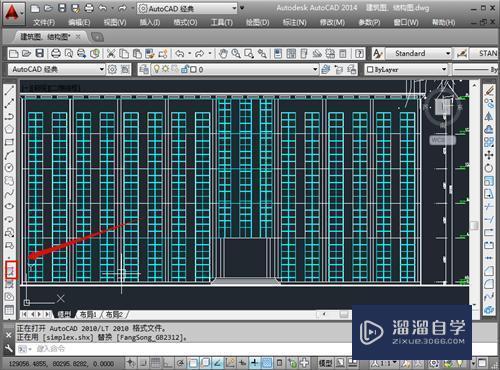Image resolution: width=500 pixels, height=370 pixels.
Task: Toggle Object Snap Tracking in status bar
Action: (x=217, y=363)
